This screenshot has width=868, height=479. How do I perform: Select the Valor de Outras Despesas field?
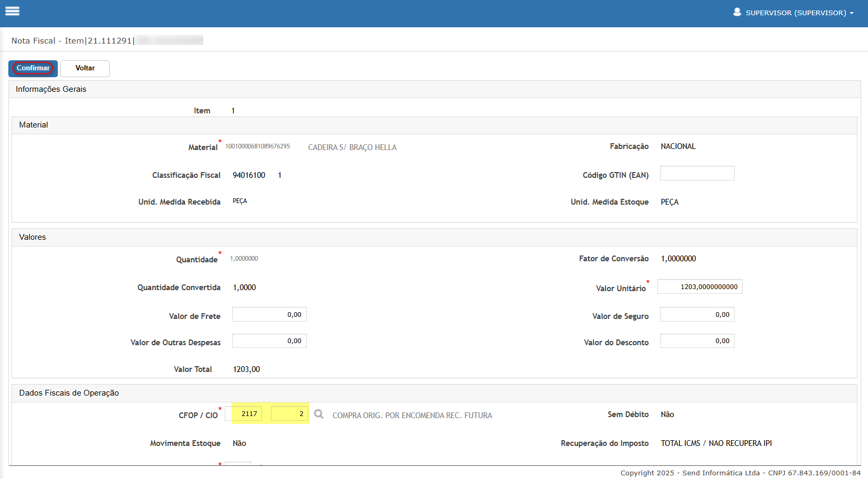pos(269,340)
